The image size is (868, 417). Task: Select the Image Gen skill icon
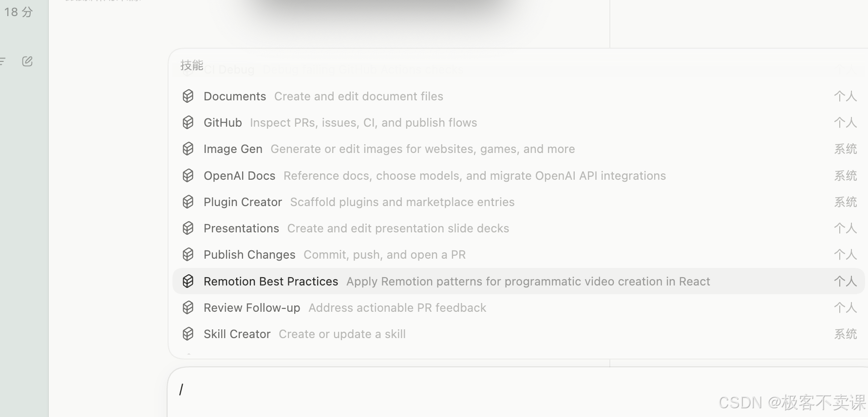188,149
